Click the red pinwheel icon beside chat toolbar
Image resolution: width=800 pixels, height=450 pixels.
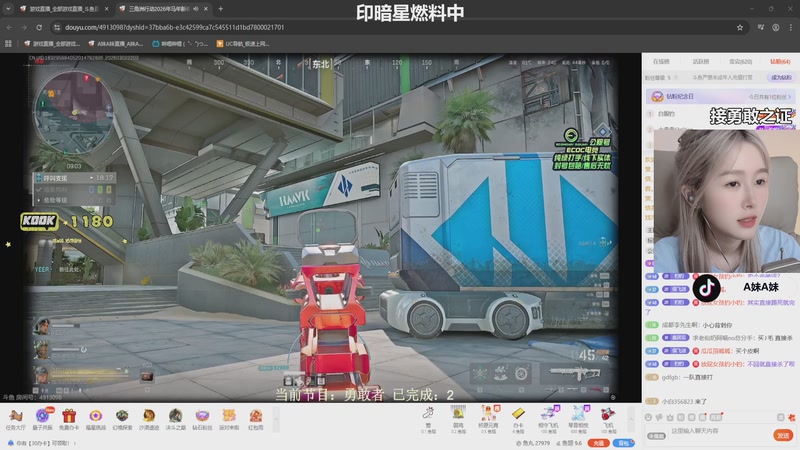pyautogui.click(x=791, y=417)
